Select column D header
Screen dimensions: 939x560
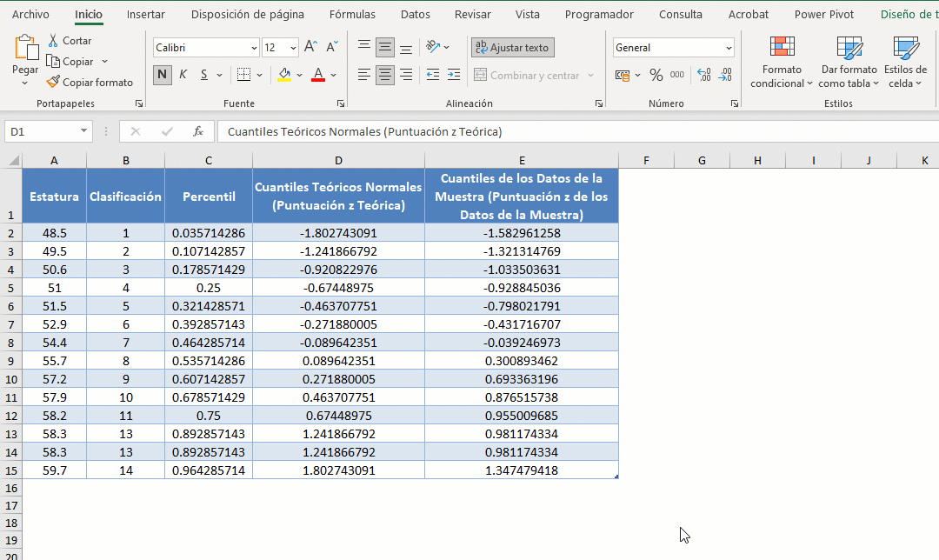click(338, 161)
